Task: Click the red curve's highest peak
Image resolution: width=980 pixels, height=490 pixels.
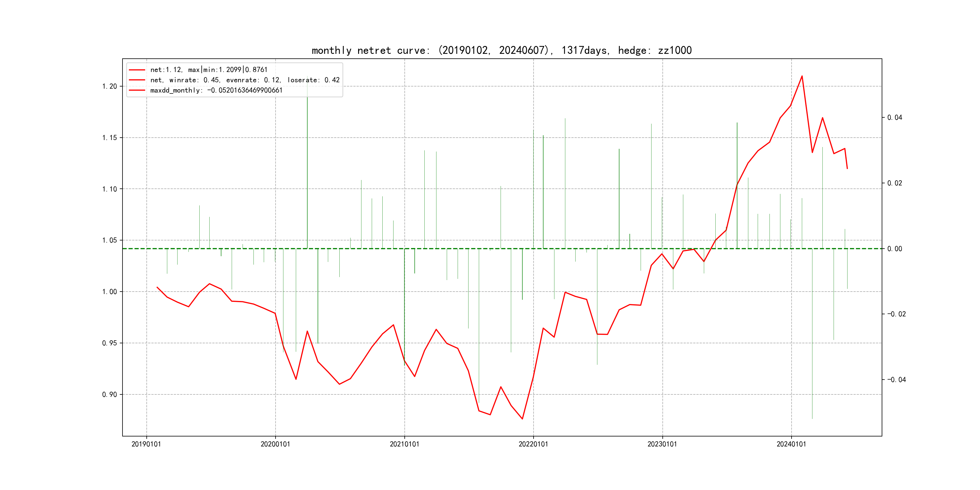Action: [x=802, y=76]
